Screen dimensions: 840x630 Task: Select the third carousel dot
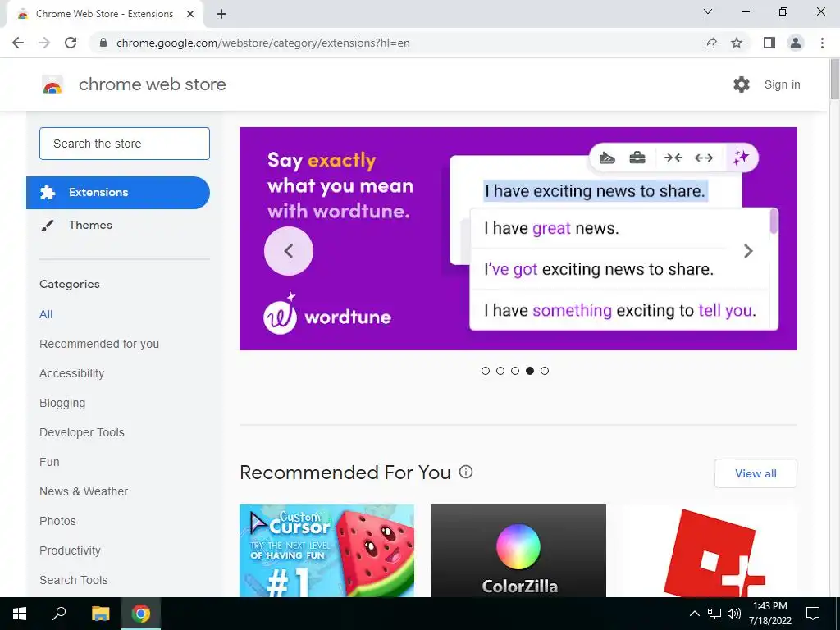click(x=515, y=371)
